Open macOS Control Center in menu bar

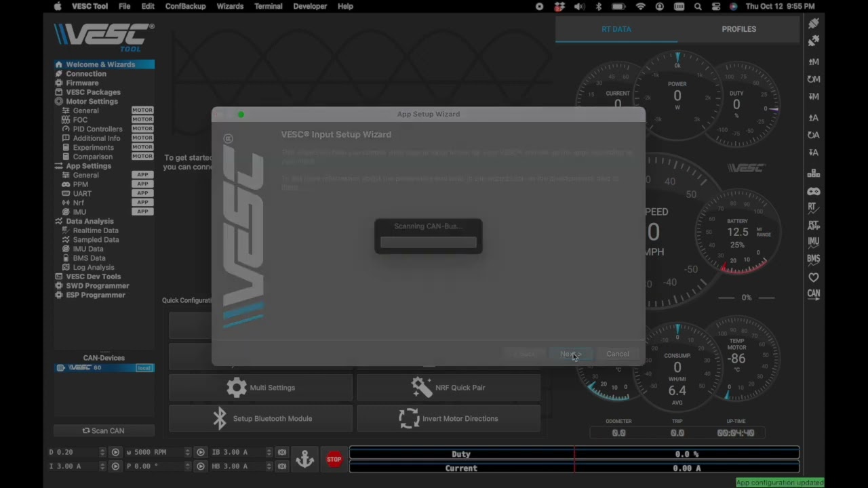coord(715,6)
